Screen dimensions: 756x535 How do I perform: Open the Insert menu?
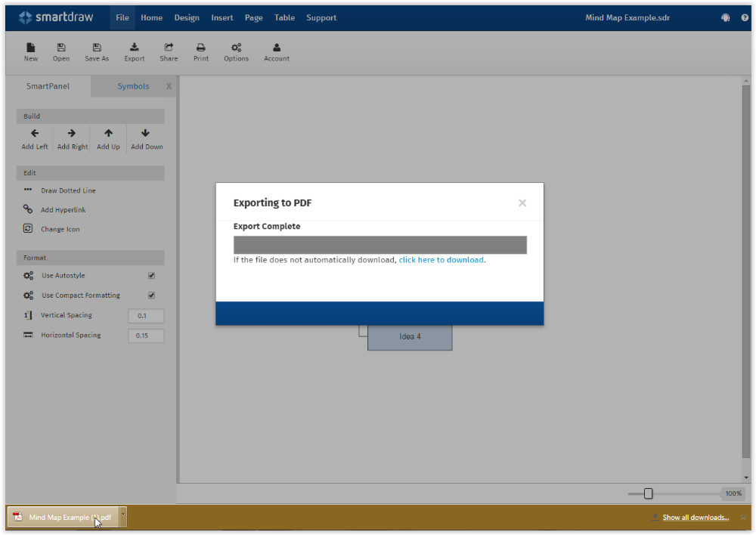pos(222,18)
